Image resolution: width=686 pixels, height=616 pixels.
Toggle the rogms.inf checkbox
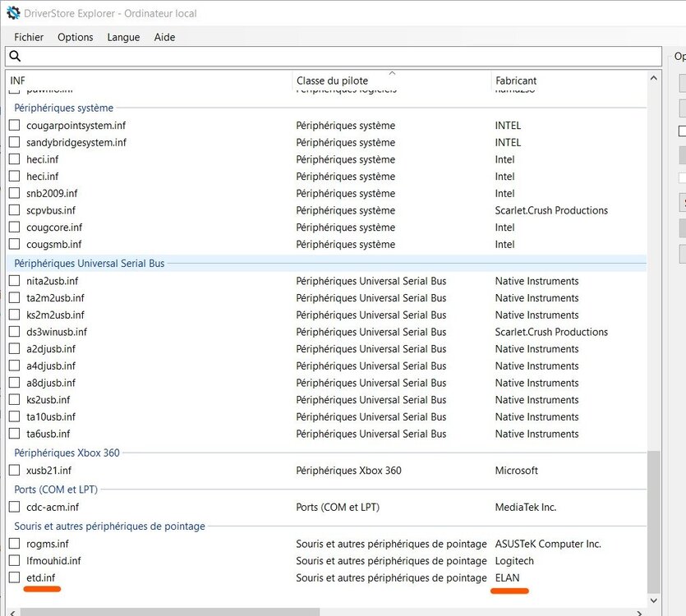tap(15, 544)
